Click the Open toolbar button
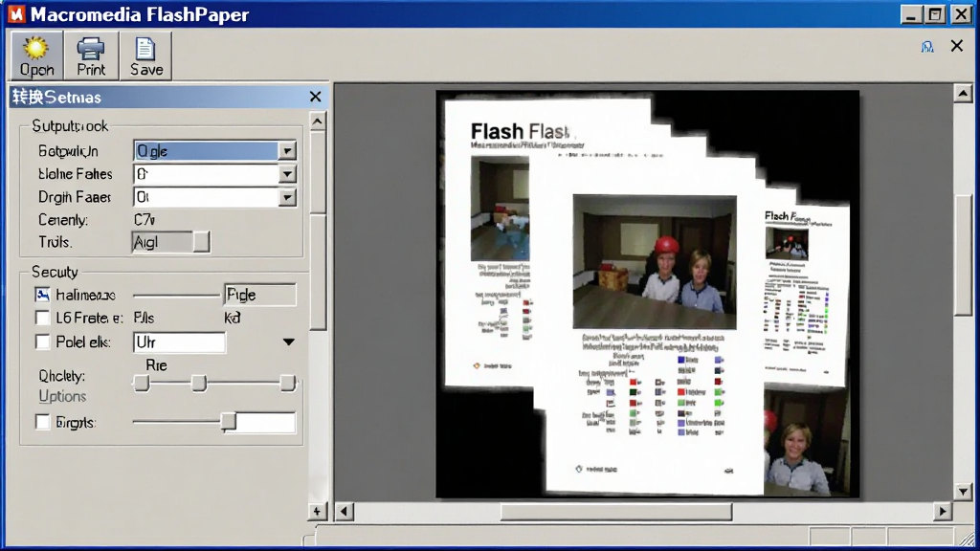 36,55
